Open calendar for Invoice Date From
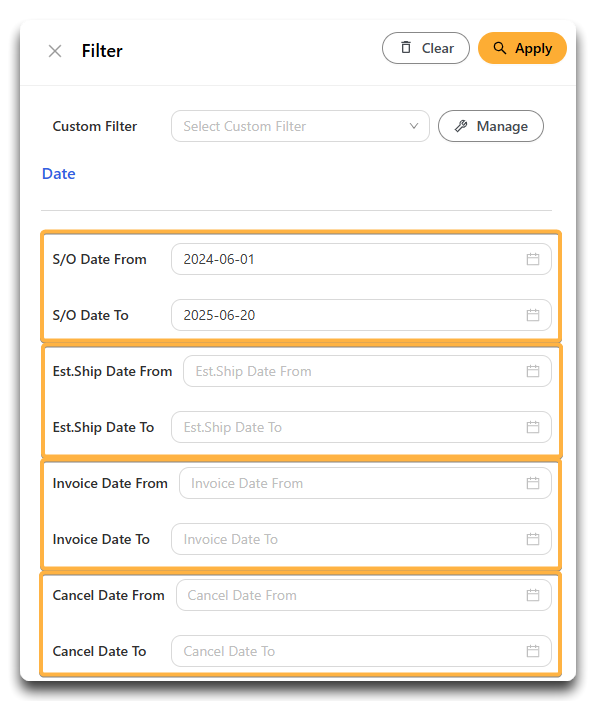Image resolution: width=596 pixels, height=701 pixels. [533, 483]
